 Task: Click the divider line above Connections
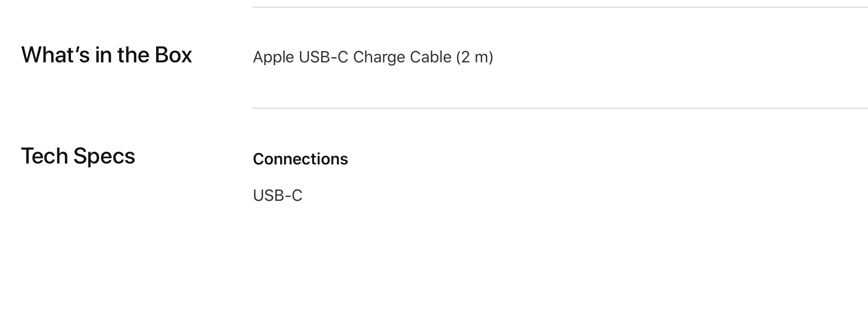coord(560,108)
